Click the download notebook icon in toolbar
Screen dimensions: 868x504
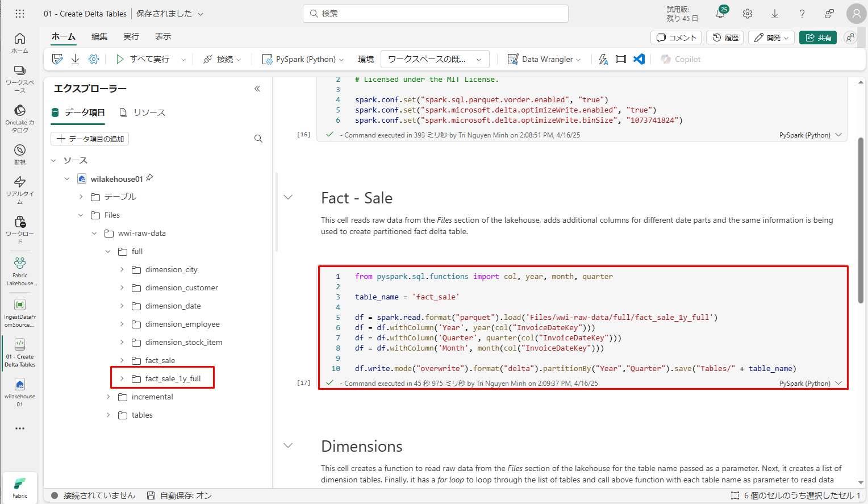click(75, 59)
